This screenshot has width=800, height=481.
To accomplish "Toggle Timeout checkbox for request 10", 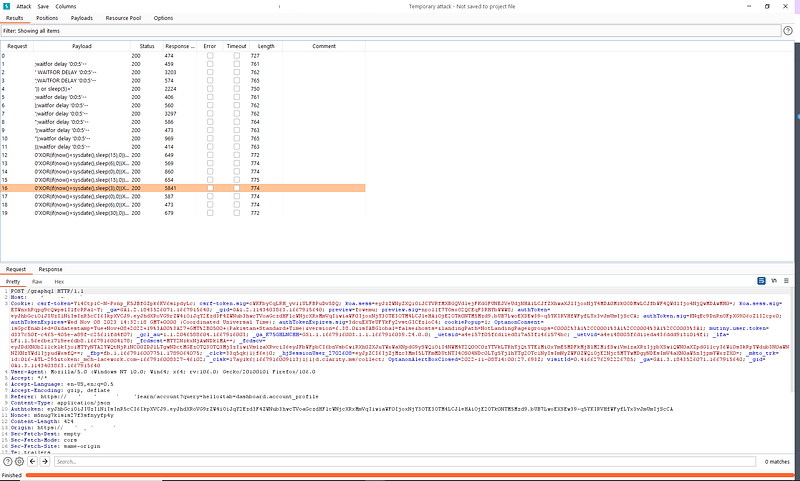I will (x=236, y=138).
